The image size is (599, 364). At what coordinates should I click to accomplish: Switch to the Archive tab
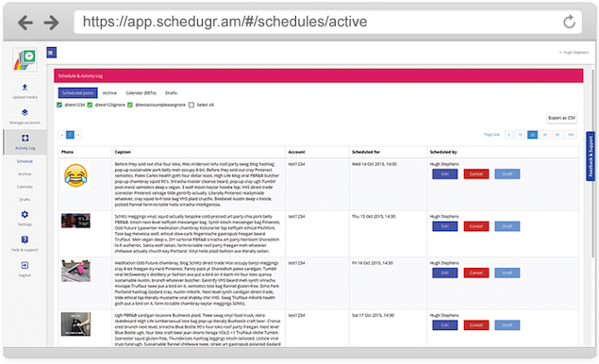[109, 92]
